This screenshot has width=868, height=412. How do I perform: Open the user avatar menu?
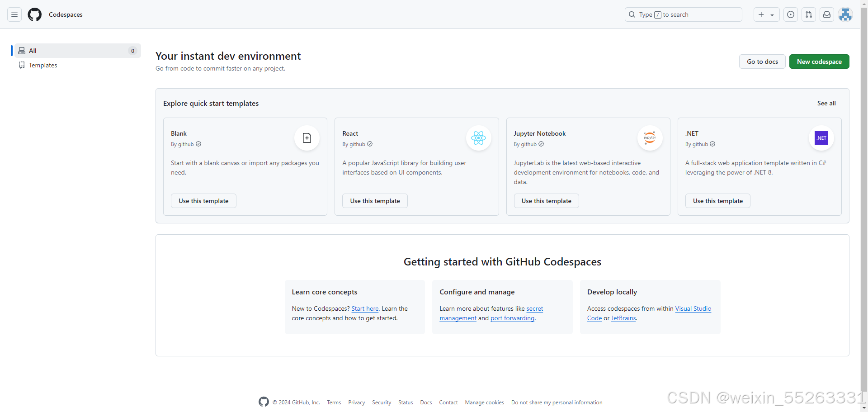pyautogui.click(x=845, y=14)
